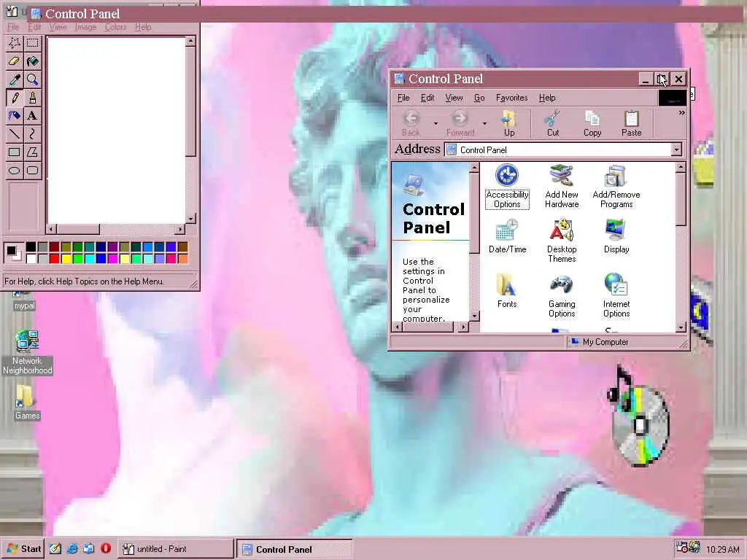Click the Paint canvas horizontal scrollbar right arrow

179,229
